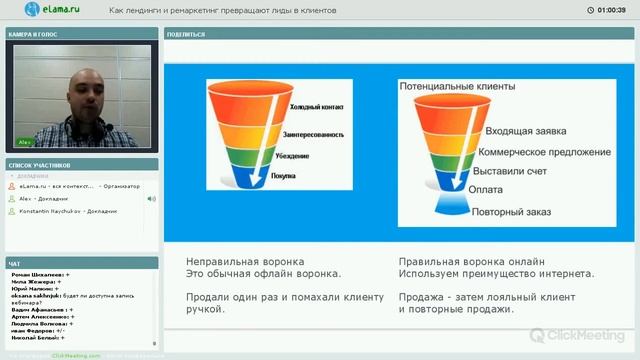Viewport: 640px width, 360px height.
Task: Open the Чат panel header
Action: coord(82,264)
